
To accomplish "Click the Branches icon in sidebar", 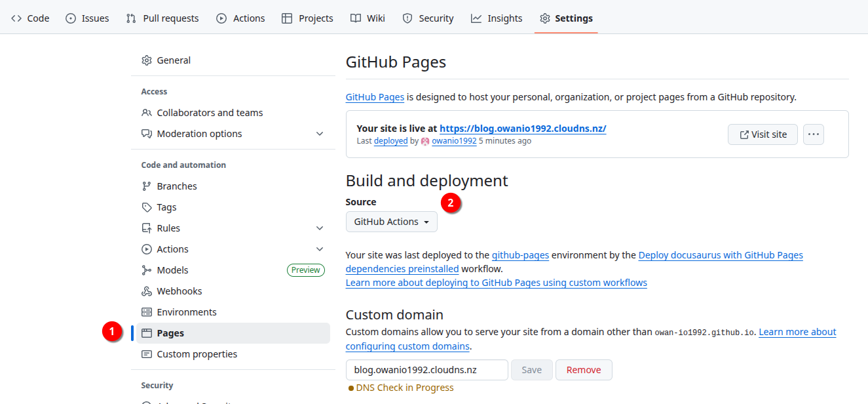I will [147, 186].
